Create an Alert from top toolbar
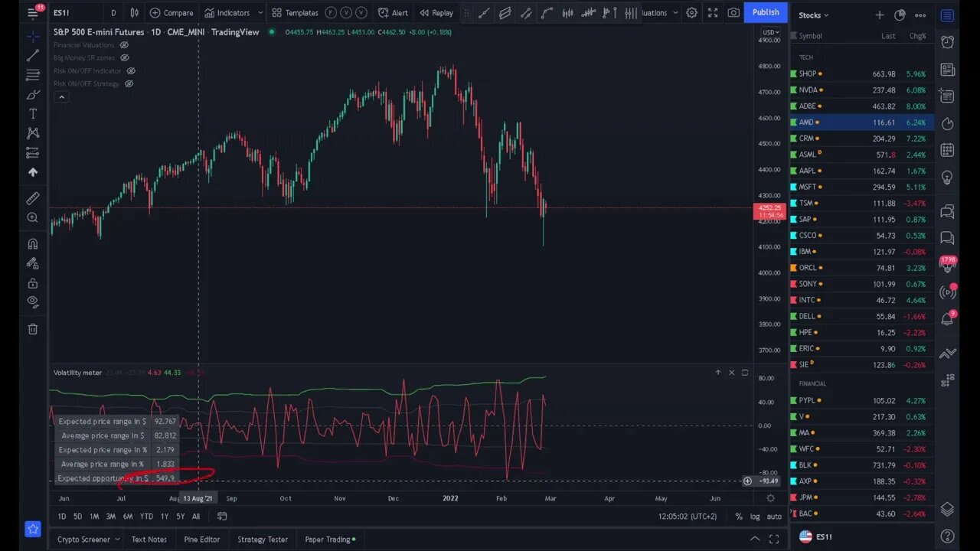 click(x=393, y=12)
